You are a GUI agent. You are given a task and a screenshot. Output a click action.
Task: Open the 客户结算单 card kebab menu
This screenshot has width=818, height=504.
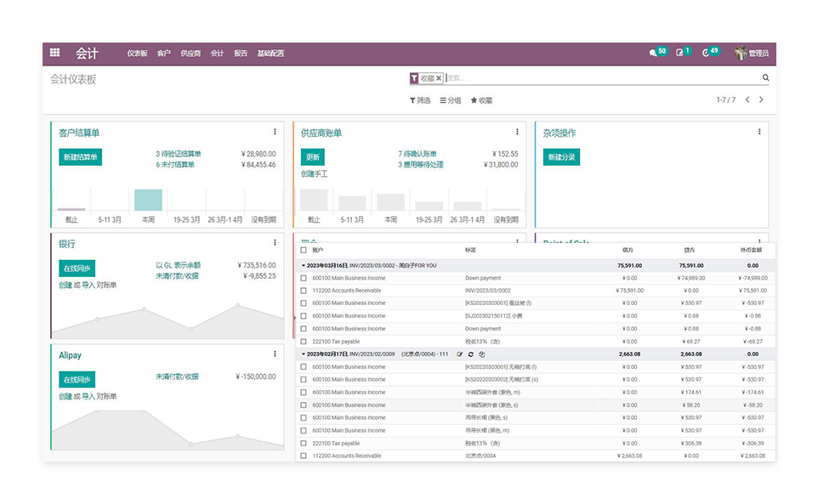275,132
